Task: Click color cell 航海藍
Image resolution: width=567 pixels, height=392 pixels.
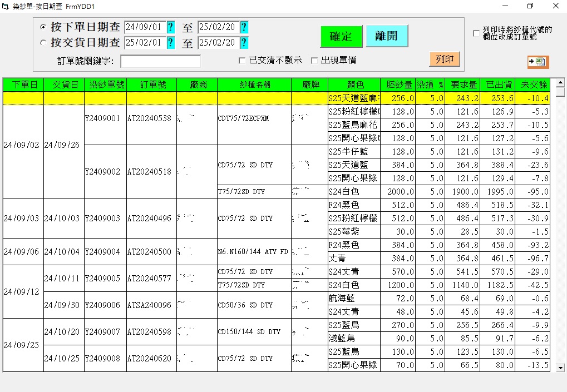Action: tap(354, 299)
